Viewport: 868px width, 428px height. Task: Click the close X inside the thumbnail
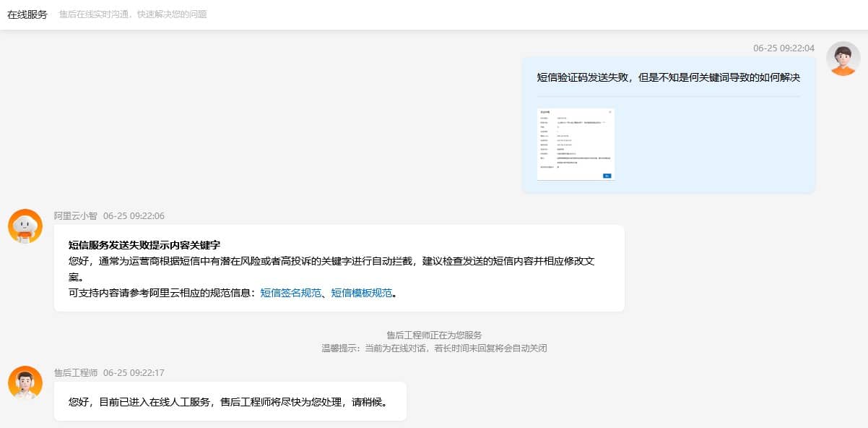tap(609, 112)
